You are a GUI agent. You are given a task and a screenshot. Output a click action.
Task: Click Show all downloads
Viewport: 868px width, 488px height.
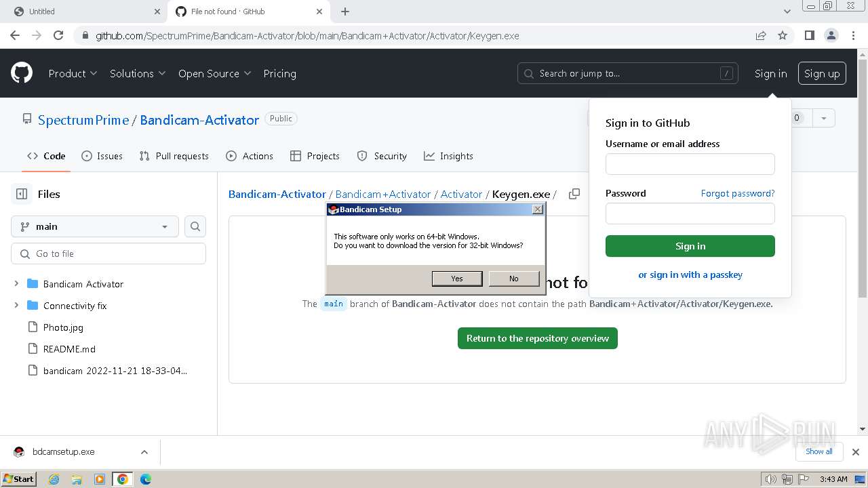pyautogui.click(x=819, y=451)
